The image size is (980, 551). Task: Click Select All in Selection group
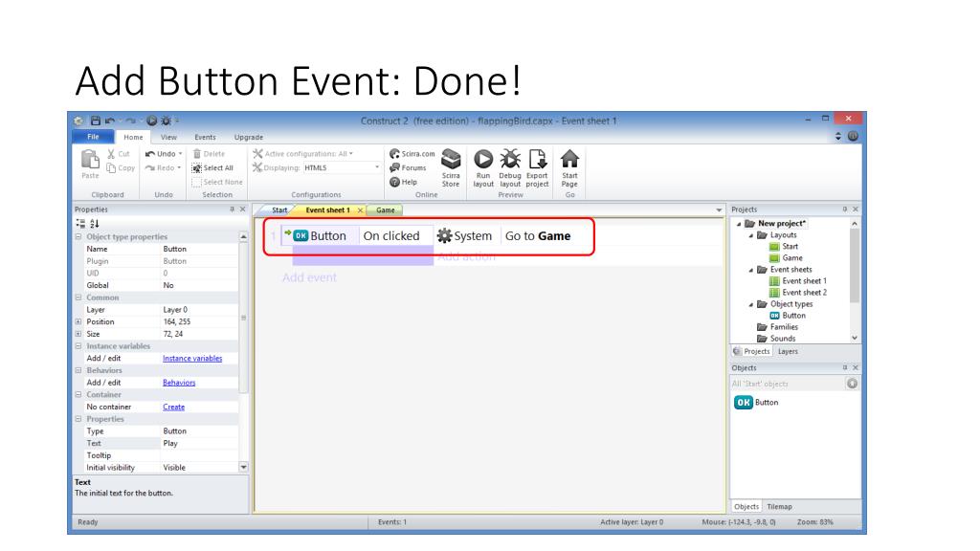point(212,167)
